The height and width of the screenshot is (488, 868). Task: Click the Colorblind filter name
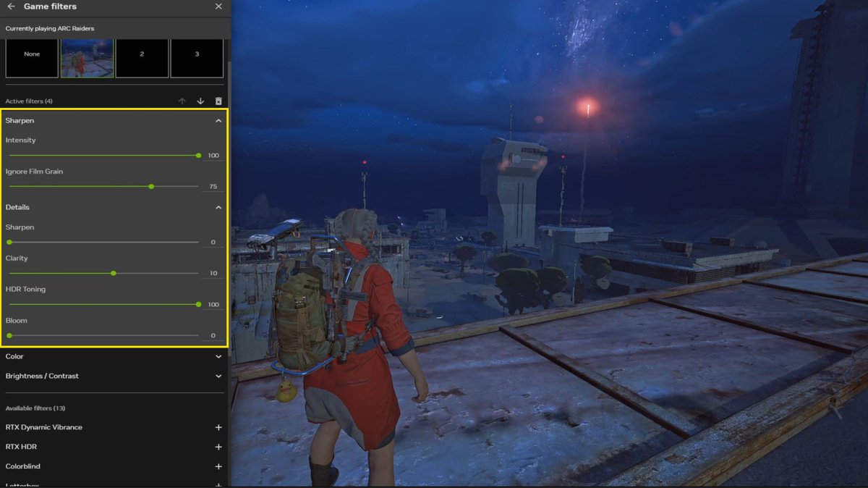(x=23, y=466)
